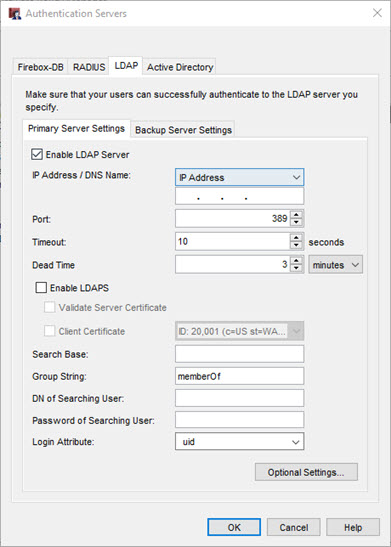Viewport: 391px width, 547px height.
Task: Open the Login Attribute uid dropdown
Action: coord(239,442)
